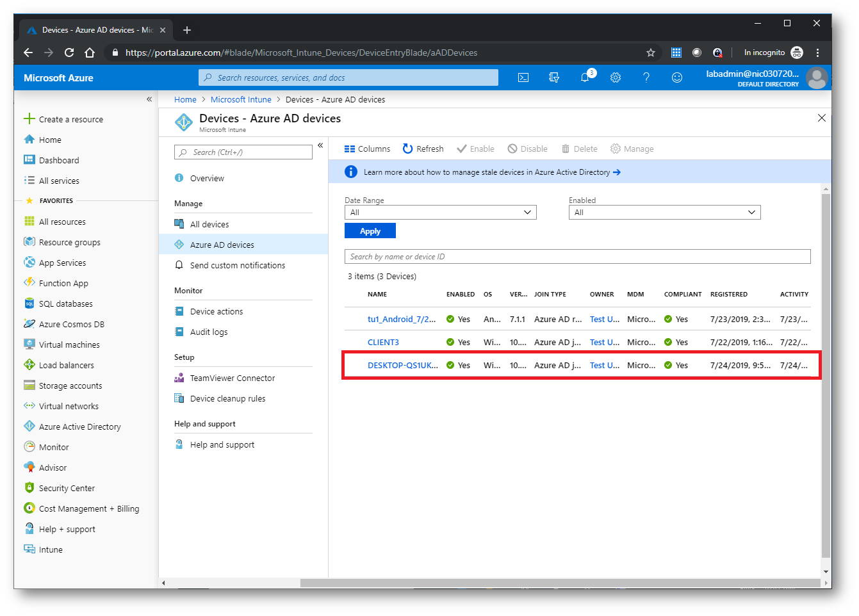Collapse the Azure left sidebar
Image resolution: width=859 pixels, height=616 pixels.
pyautogui.click(x=149, y=99)
